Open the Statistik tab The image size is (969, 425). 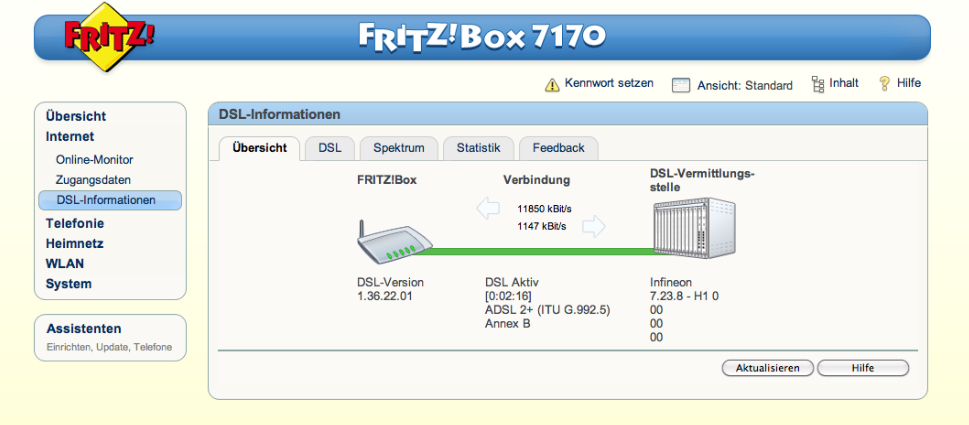click(478, 148)
